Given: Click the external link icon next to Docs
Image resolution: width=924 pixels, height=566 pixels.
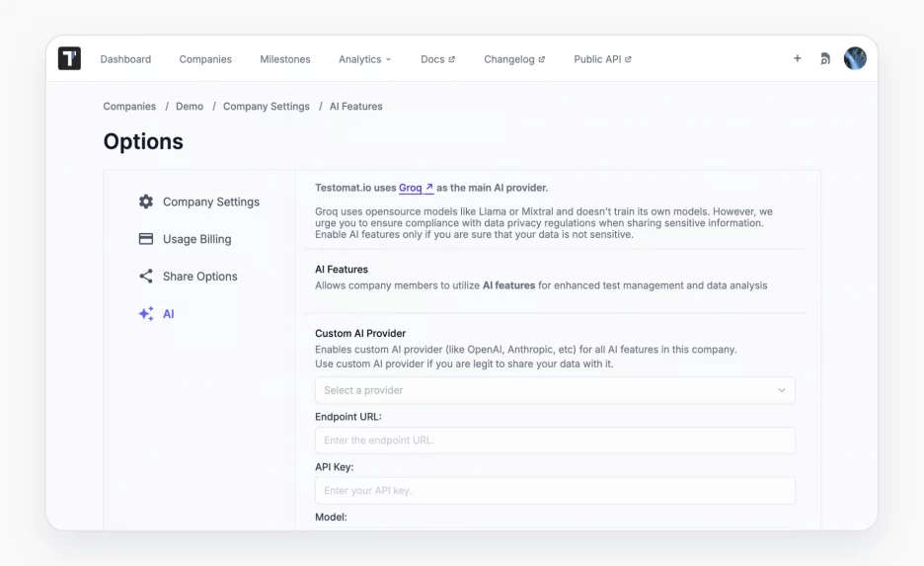Looking at the screenshot, I should [x=452, y=59].
